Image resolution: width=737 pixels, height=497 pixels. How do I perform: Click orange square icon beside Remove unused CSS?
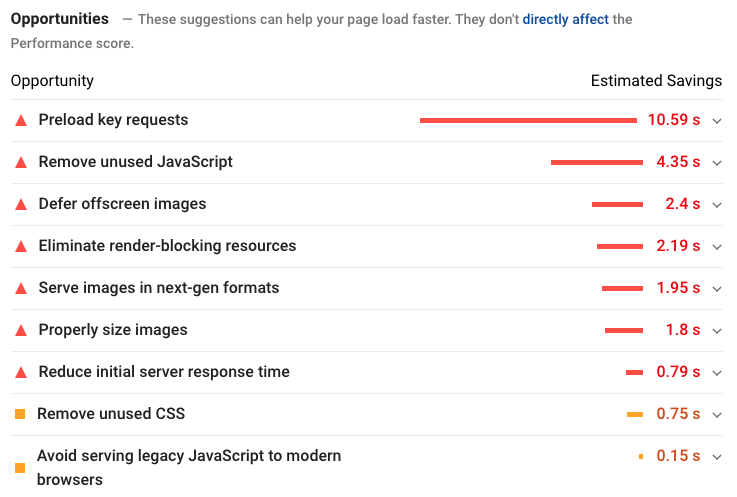pyautogui.click(x=20, y=414)
